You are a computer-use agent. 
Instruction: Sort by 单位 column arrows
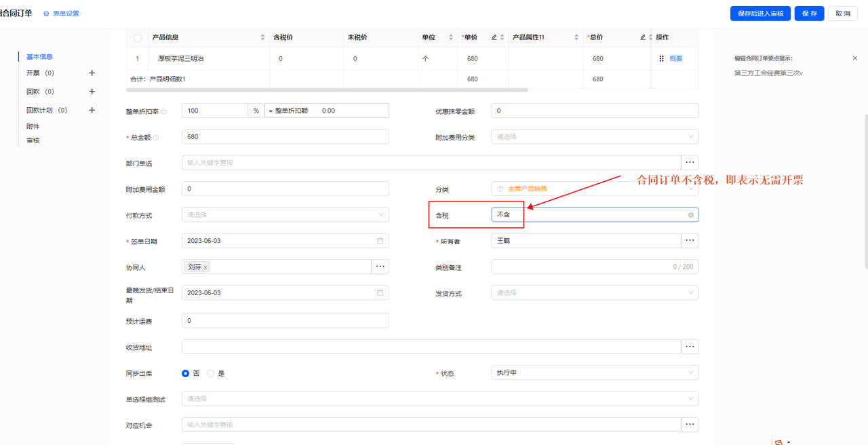coord(450,37)
